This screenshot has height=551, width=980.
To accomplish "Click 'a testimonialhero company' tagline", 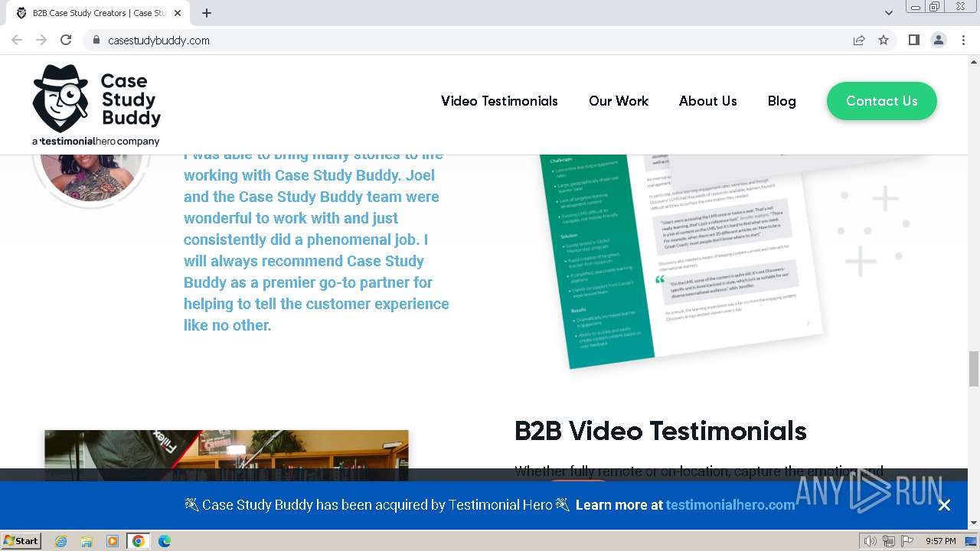I will (x=96, y=141).
